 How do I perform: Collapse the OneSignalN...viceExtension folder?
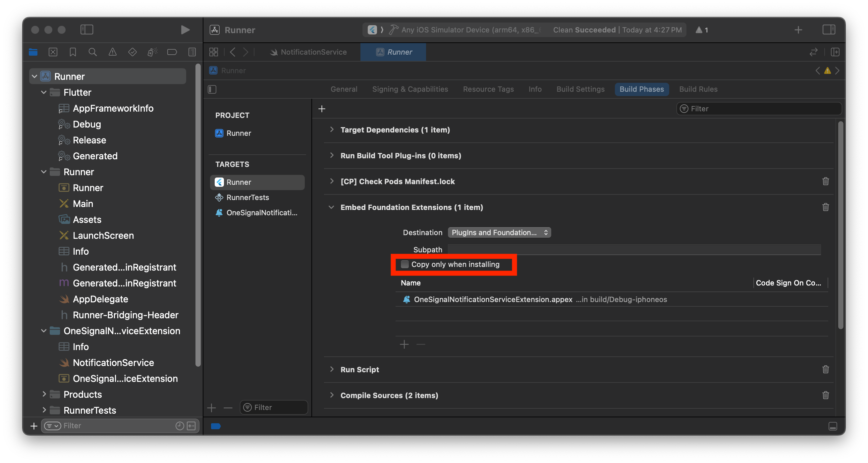[44, 331]
